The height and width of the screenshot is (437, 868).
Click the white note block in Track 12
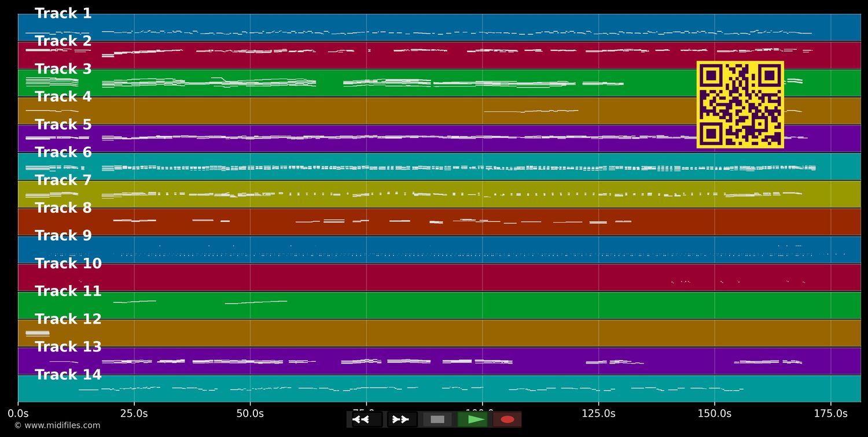38,334
